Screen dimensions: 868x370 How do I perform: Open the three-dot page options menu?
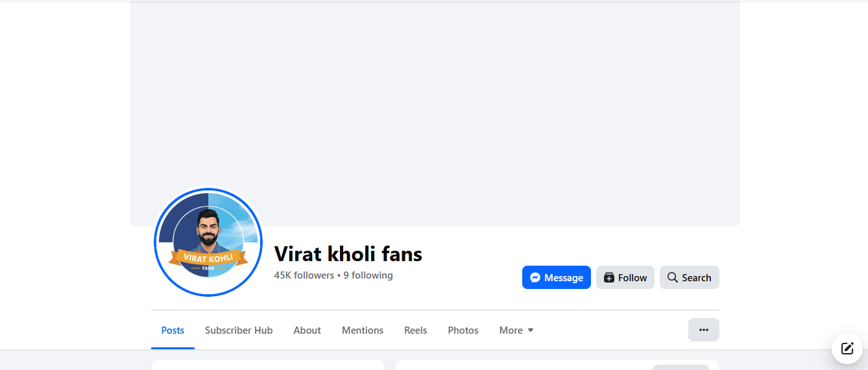703,330
